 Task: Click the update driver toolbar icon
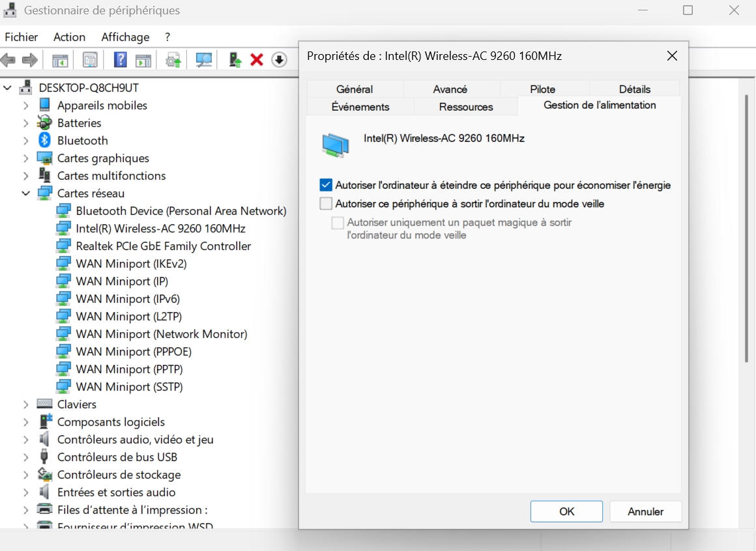[235, 60]
